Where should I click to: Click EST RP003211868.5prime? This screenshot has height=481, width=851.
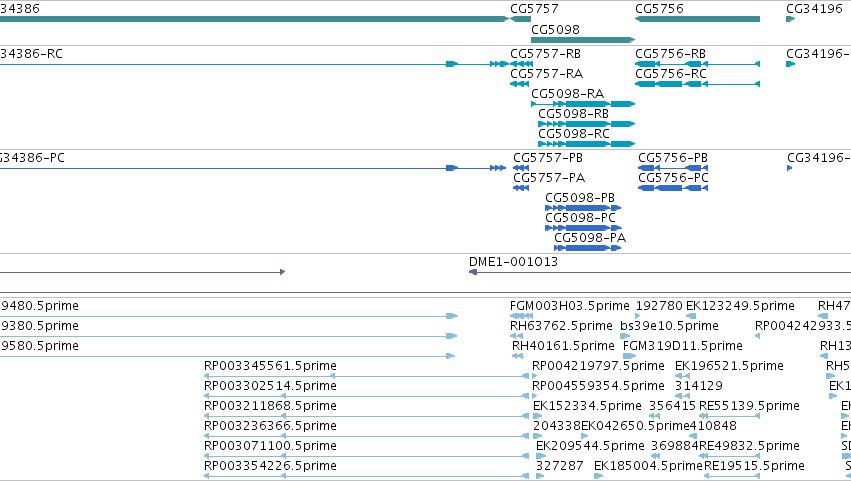click(x=270, y=406)
